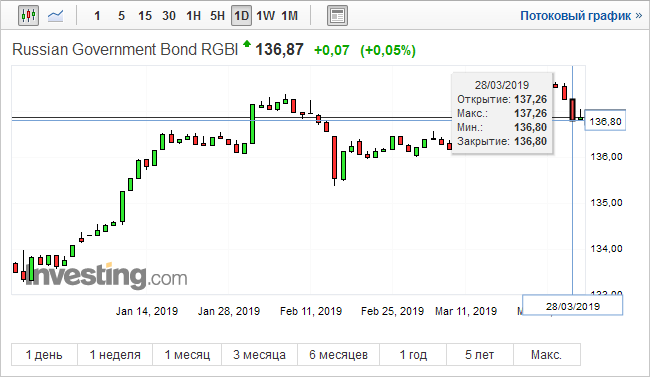
Task: Click the 28/03/2019 tooltip header date
Action: 502,85
